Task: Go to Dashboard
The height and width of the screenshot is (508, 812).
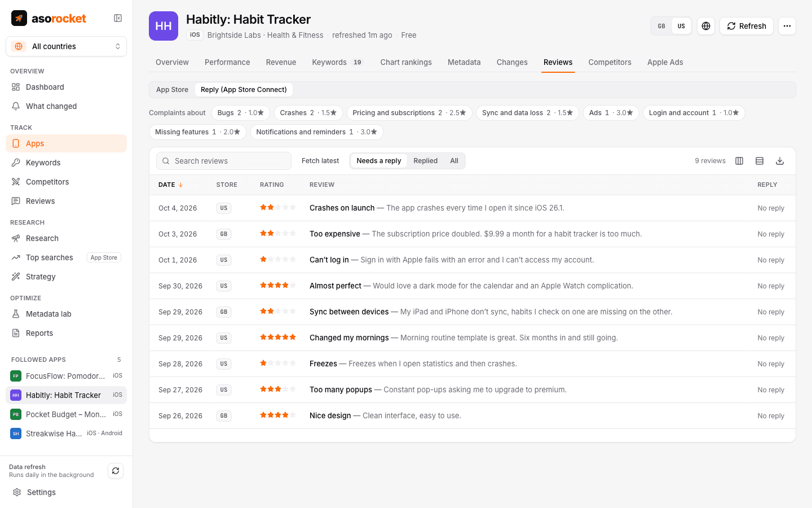Action: pos(66,87)
